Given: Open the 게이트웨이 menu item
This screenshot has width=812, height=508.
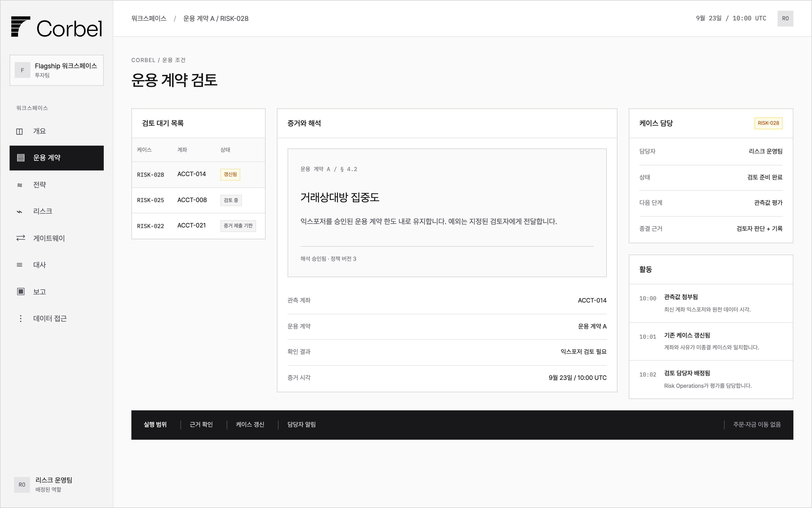Looking at the screenshot, I should tap(57, 238).
